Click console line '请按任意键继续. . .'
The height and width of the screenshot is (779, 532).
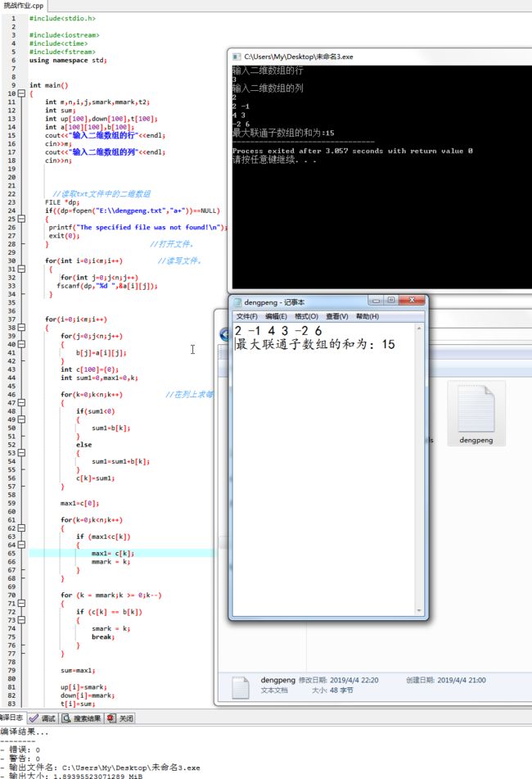[x=274, y=160]
